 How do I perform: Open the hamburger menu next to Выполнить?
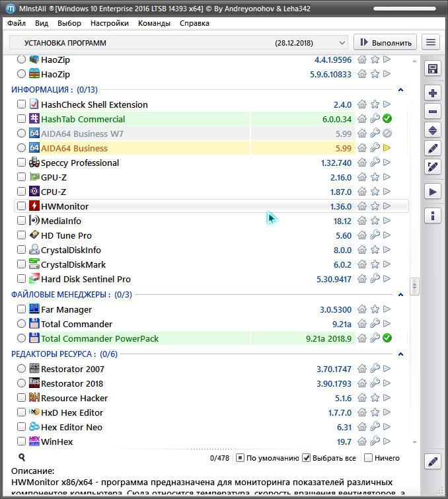pyautogui.click(x=431, y=42)
